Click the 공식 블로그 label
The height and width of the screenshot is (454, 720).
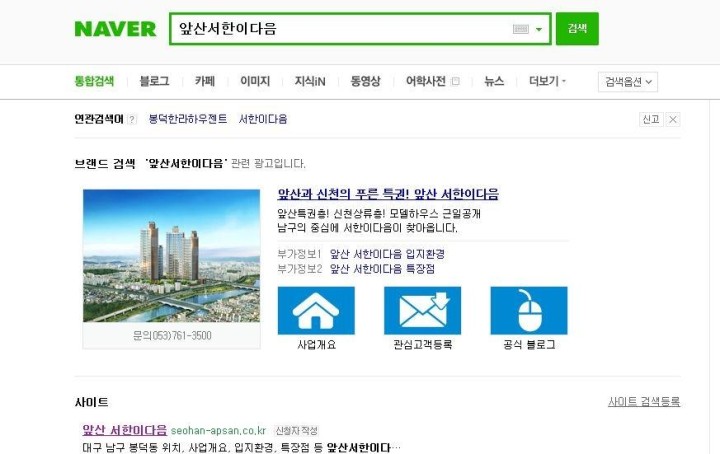[x=529, y=344]
